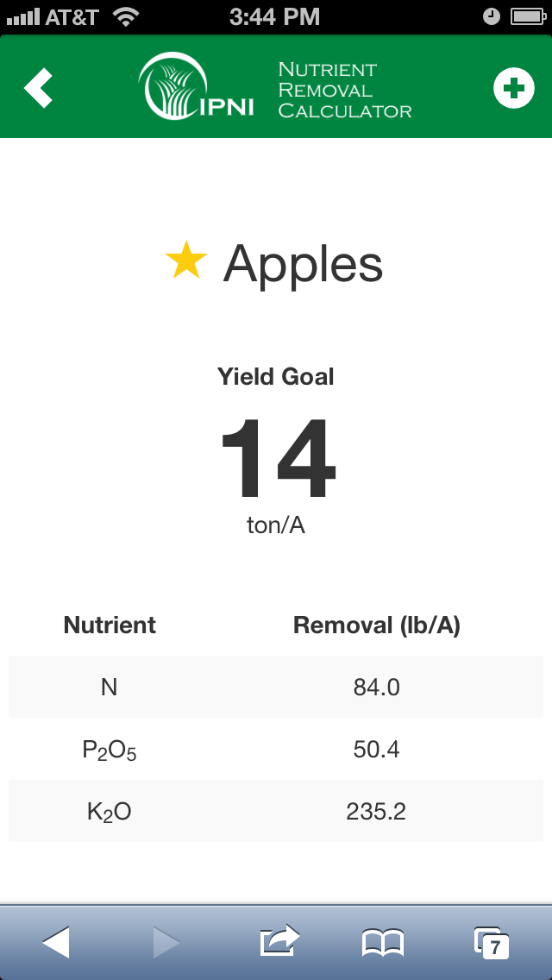
Task: Tap the ton/A unit label
Action: coord(276,525)
